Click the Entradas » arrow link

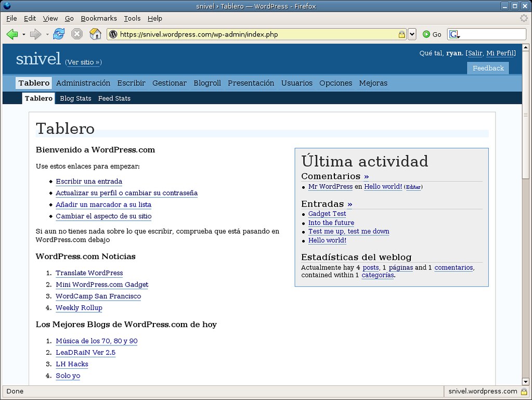(350, 204)
